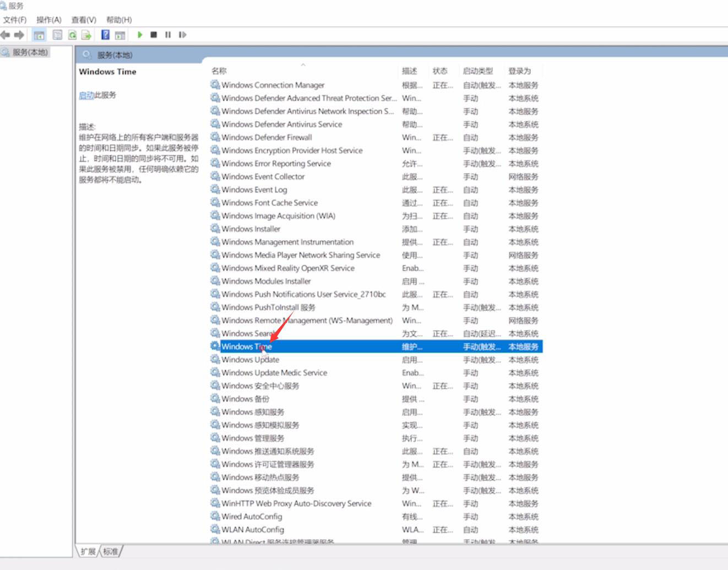This screenshot has width=728, height=570.
Task: Open the Properties toolbar icon
Action: click(57, 35)
